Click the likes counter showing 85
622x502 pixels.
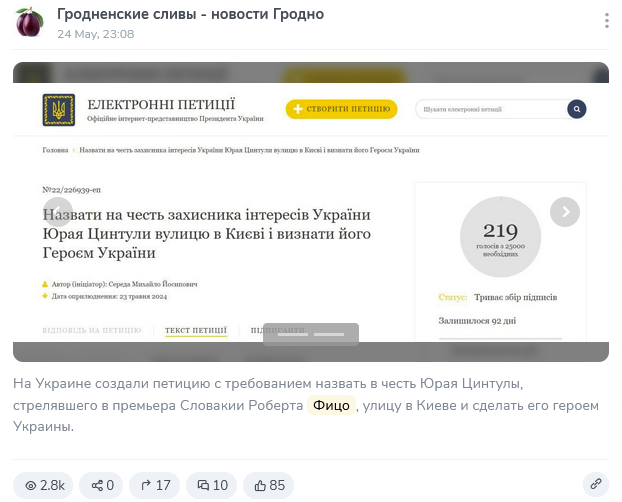click(269, 485)
